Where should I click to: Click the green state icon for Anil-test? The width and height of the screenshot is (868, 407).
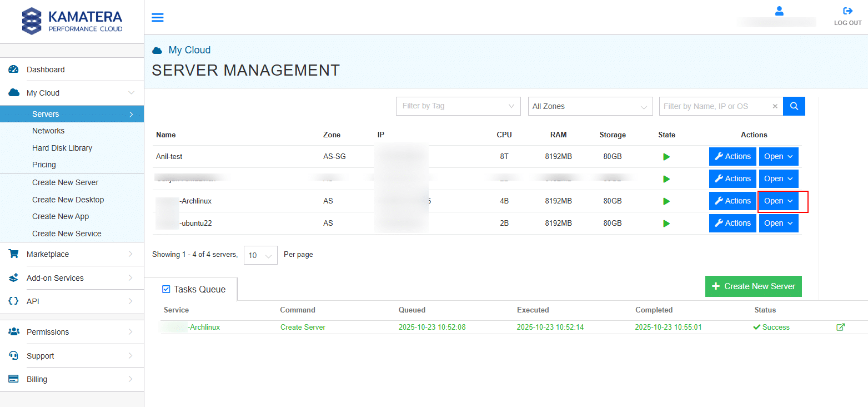pos(666,157)
